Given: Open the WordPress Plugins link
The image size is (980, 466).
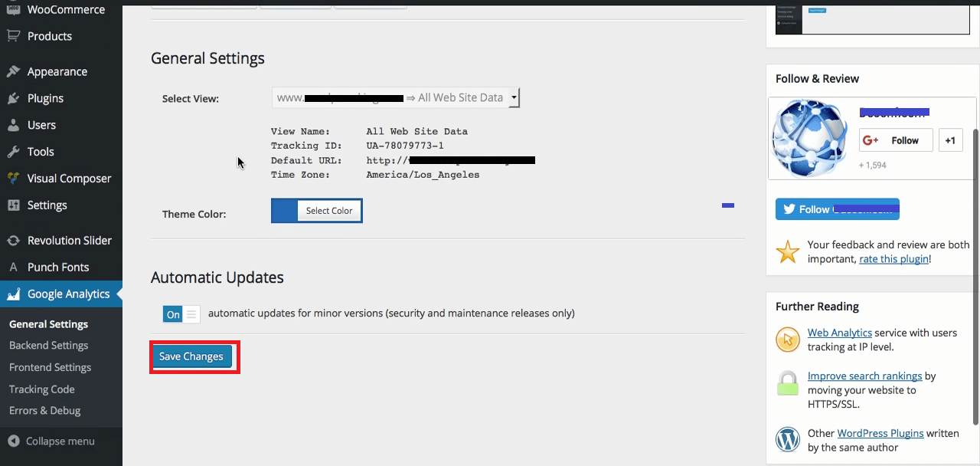Looking at the screenshot, I should 880,433.
